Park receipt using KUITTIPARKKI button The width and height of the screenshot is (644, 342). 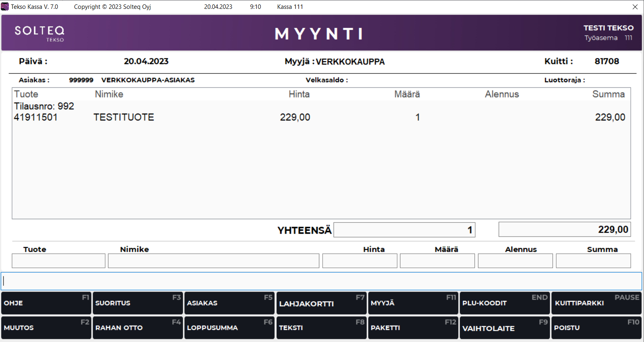tap(596, 303)
